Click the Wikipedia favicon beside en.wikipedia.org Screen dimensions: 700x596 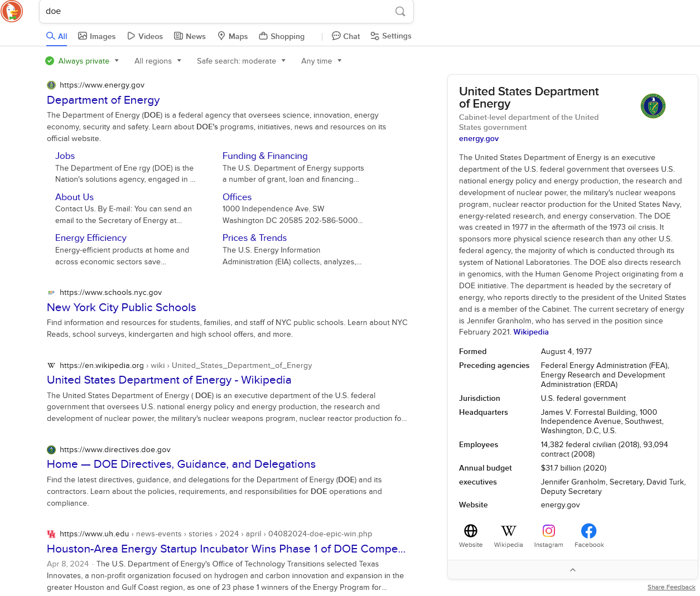click(51, 366)
